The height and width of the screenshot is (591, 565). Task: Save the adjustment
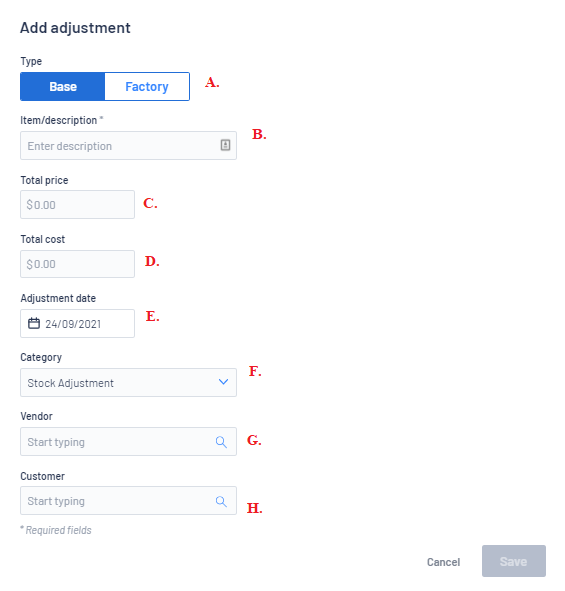coord(514,561)
